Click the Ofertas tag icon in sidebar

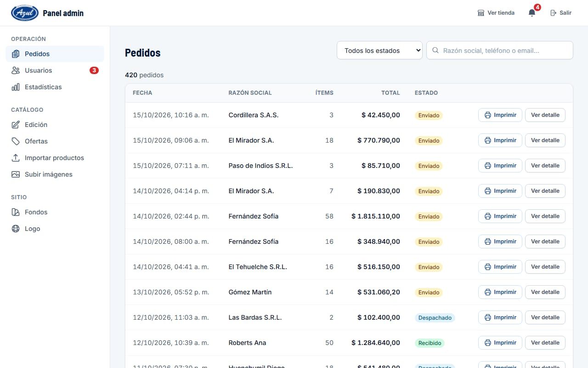click(16, 141)
